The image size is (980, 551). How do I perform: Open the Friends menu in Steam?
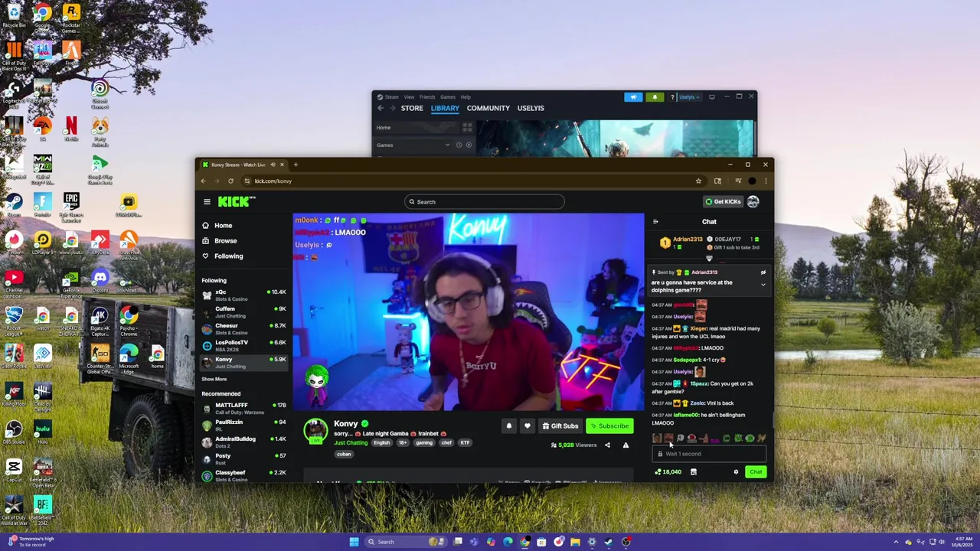click(x=427, y=97)
